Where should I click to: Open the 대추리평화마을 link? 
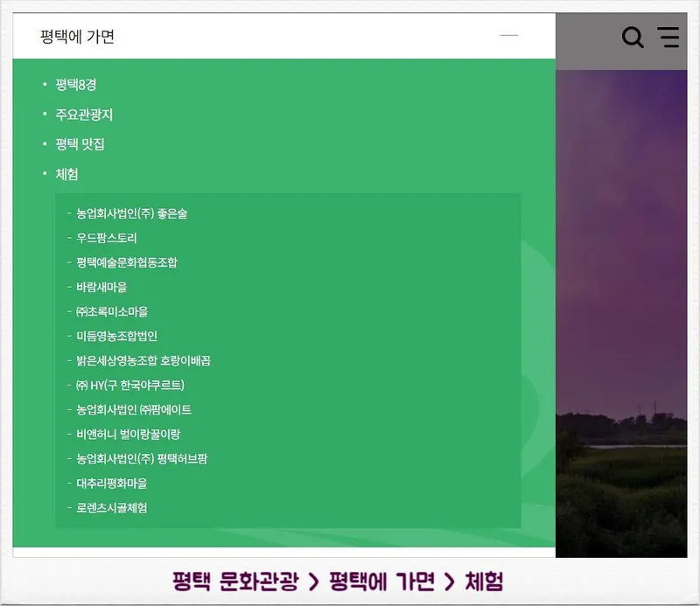tap(112, 483)
